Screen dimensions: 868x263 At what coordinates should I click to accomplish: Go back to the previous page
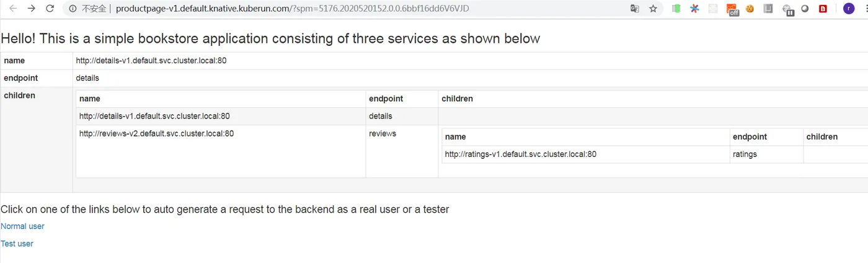tap(12, 9)
